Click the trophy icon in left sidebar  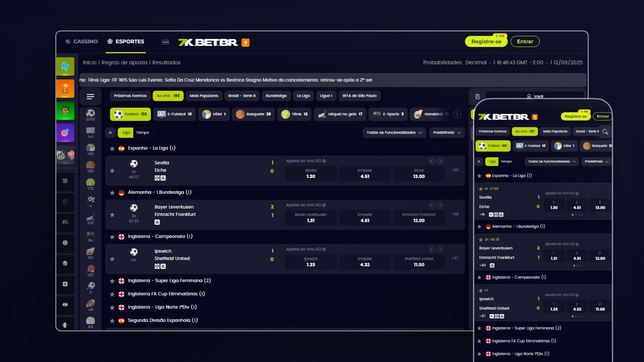[65, 88]
